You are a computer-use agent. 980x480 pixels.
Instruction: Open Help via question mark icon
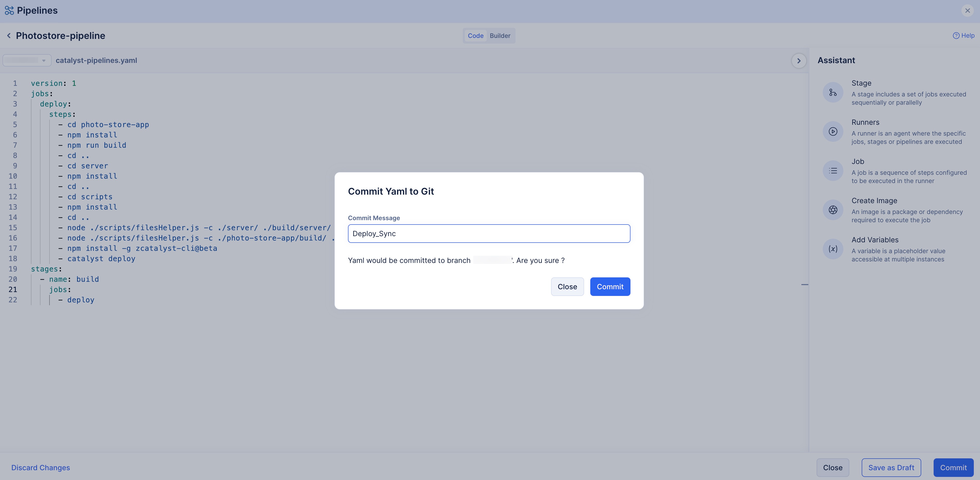tap(956, 36)
